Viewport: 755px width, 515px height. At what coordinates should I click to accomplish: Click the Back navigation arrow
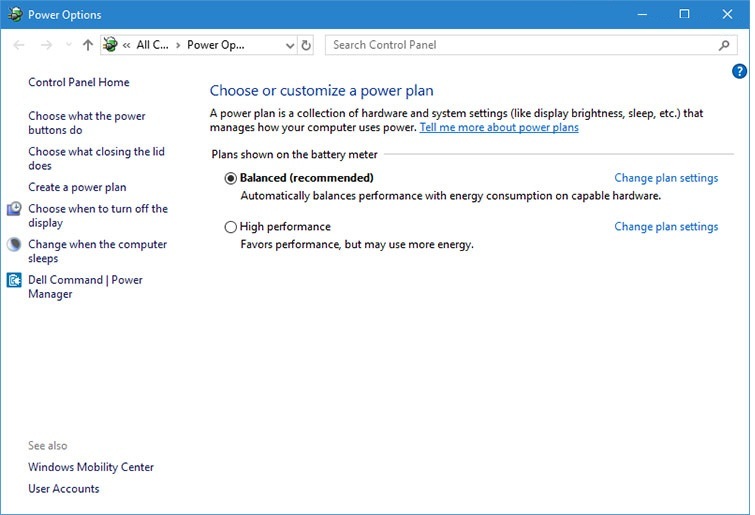20,45
